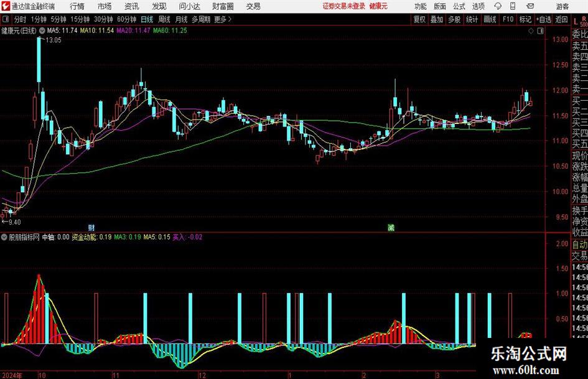Click the 画线 drawing tools button

pyautogui.click(x=490, y=19)
